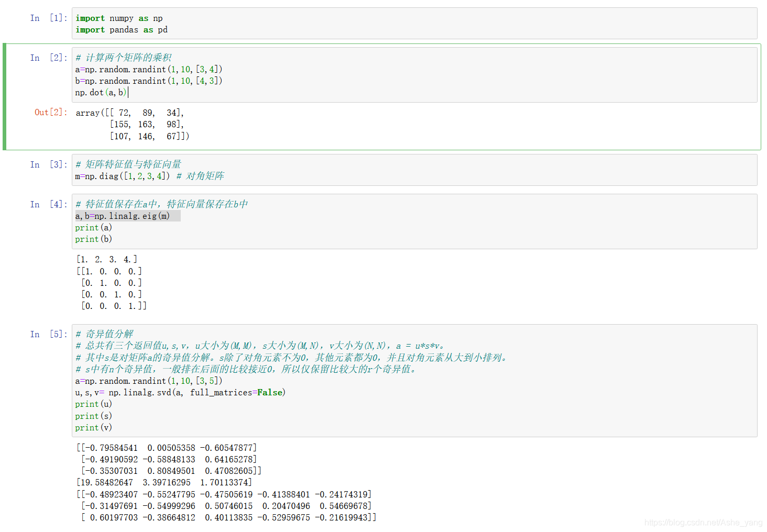The image size is (767, 532).
Task: Click the print(v) line
Action: tap(93, 428)
